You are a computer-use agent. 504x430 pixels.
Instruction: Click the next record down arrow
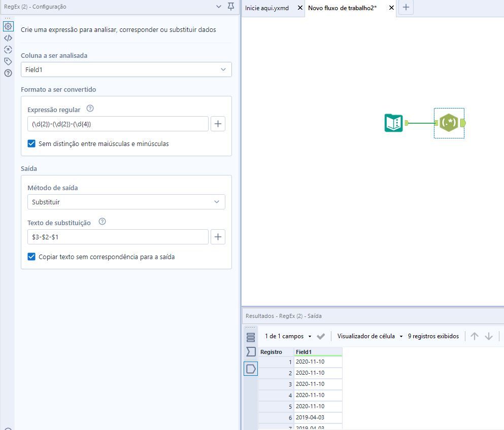tap(489, 336)
